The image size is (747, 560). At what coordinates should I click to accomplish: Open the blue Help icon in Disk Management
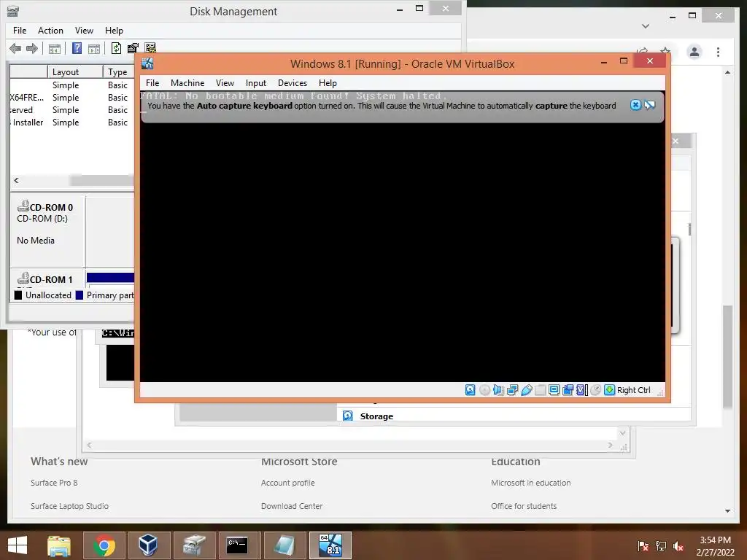[77, 48]
